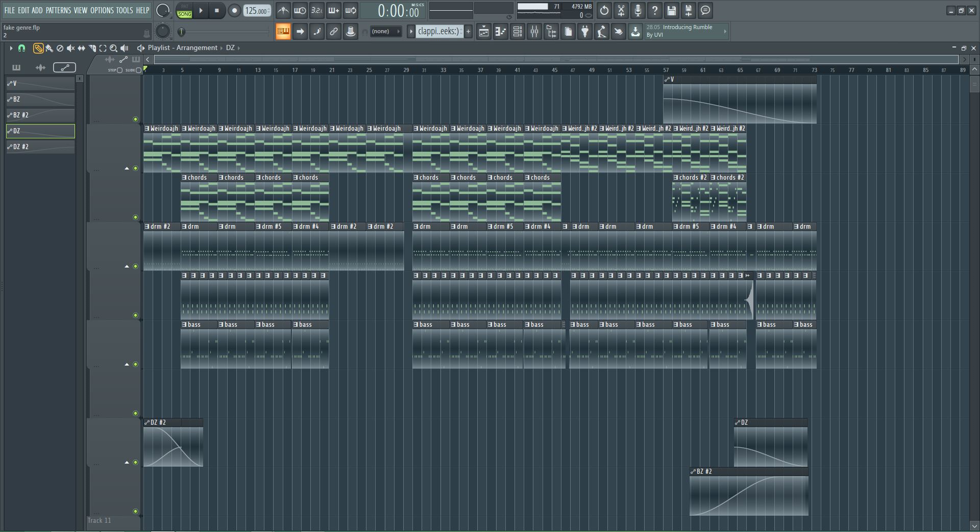Image resolution: width=980 pixels, height=532 pixels.
Task: Toggle typing keyboard to piano button
Action: [x=283, y=32]
